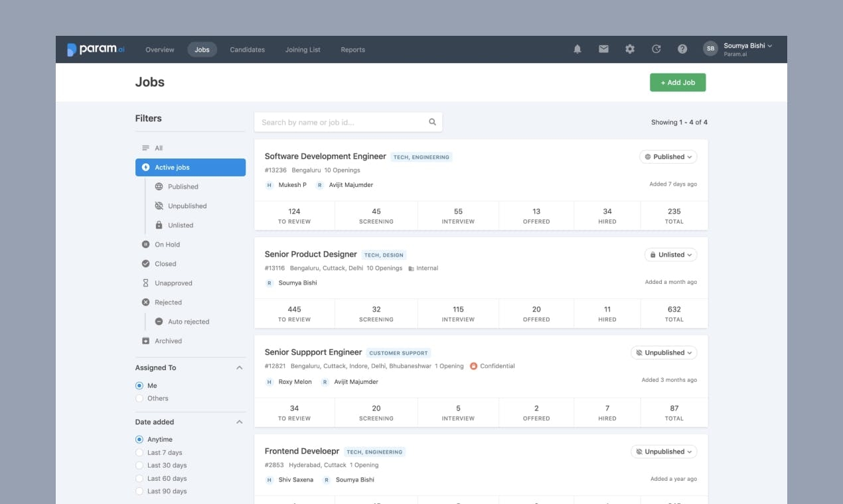
Task: Go to the Reports tab
Action: [353, 50]
